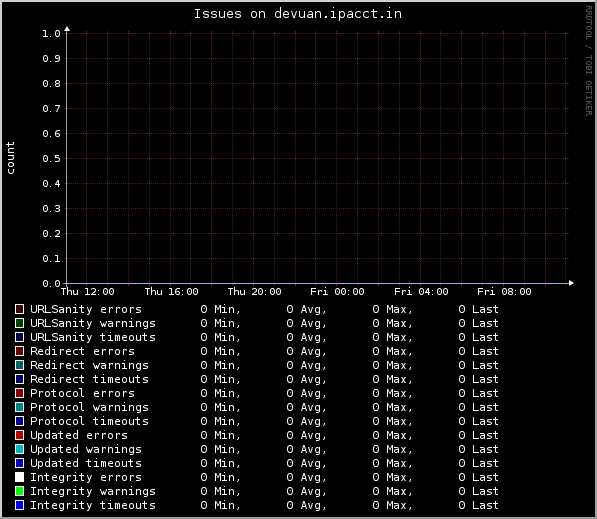Click the 'Thu 16:00' time axis label
The width and height of the screenshot is (597, 519).
171,292
